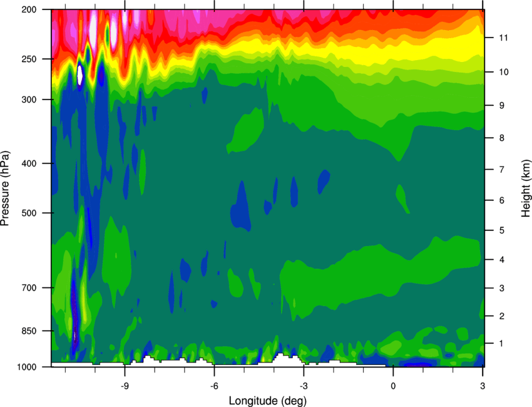Click the 'Height (km)' axis title

(526, 188)
